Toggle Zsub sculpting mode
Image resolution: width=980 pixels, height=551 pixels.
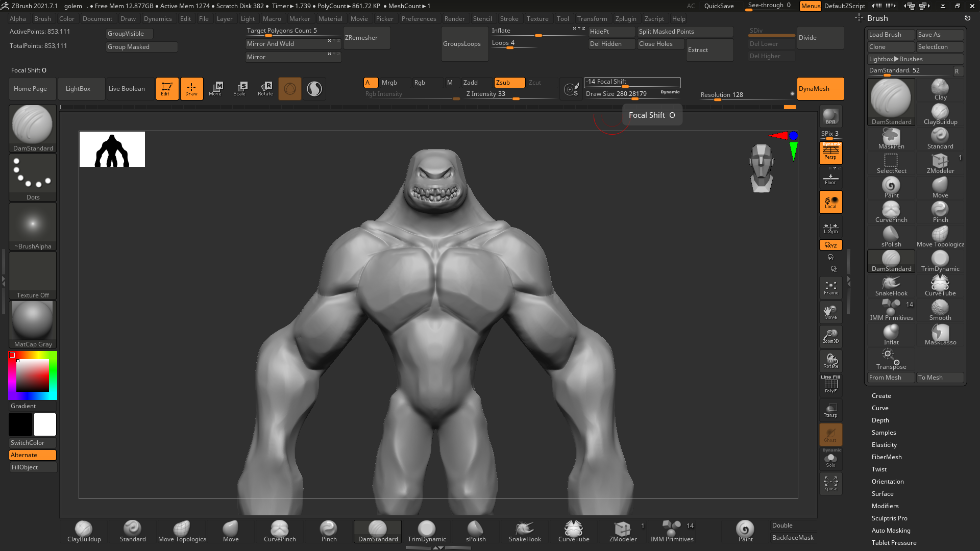(509, 83)
